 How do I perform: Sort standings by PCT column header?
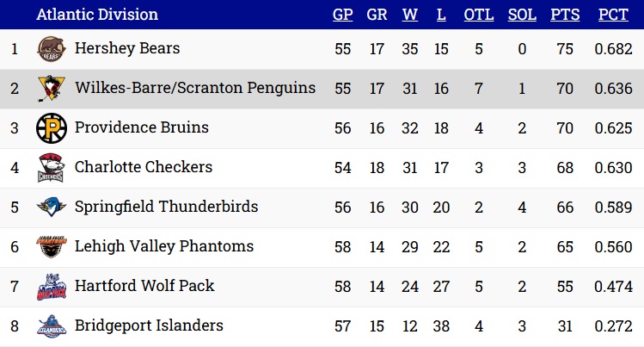point(613,15)
